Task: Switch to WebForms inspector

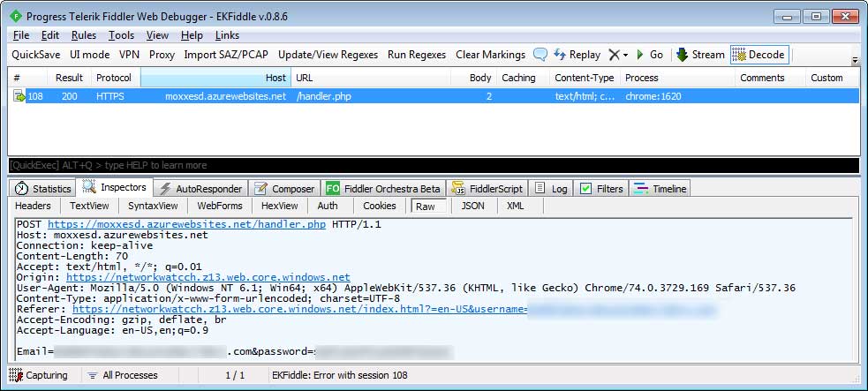Action: pyautogui.click(x=220, y=206)
